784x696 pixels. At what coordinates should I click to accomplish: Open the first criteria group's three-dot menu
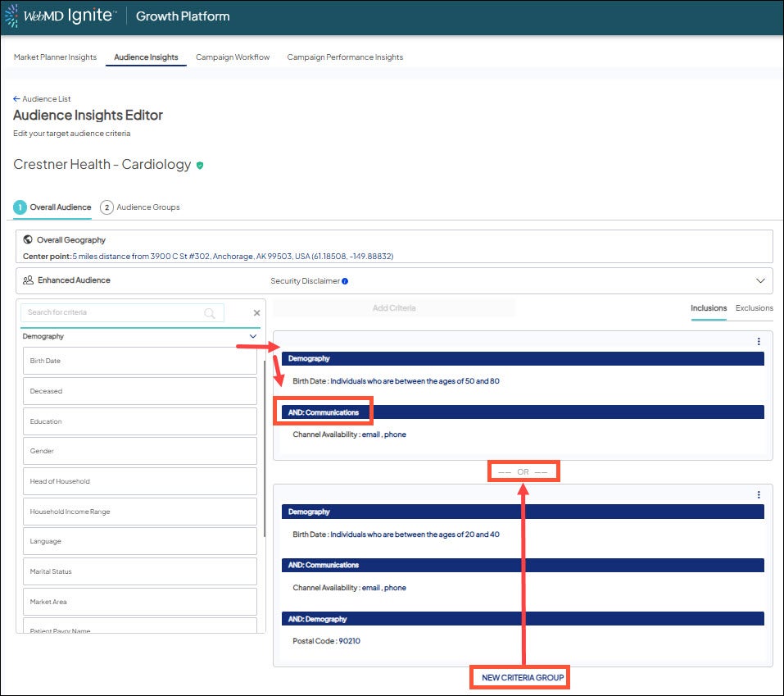[x=759, y=342]
